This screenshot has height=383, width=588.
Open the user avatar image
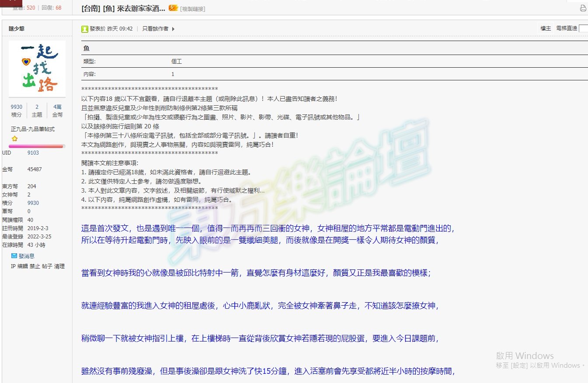coord(37,69)
